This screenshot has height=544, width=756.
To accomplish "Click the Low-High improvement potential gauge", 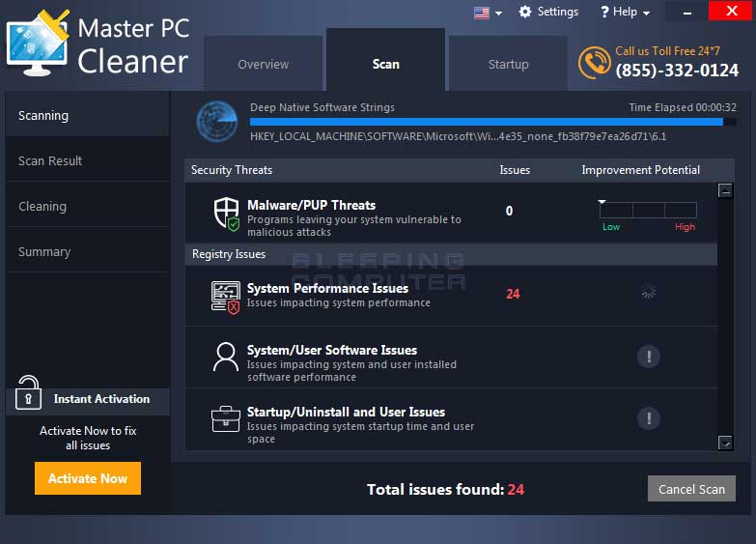I will point(648,210).
